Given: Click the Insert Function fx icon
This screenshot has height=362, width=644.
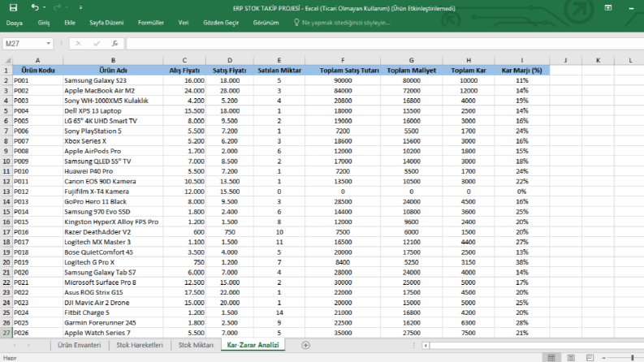Looking at the screenshot, I should tap(115, 44).
